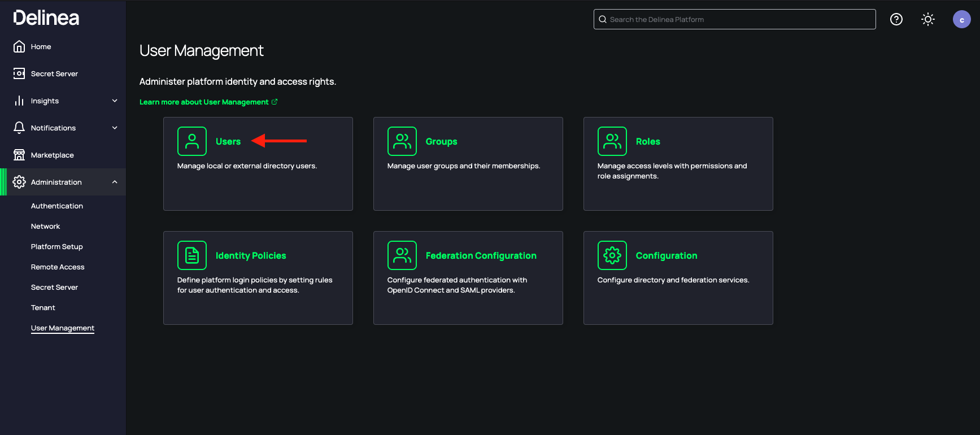Open Secret Server top-level menu item

tap(54, 74)
